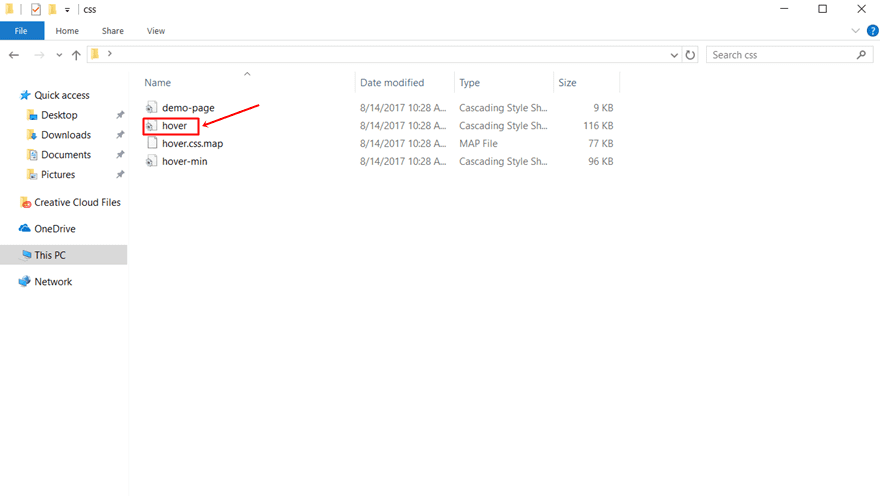
Task: Go up one folder level
Action: [x=76, y=55]
